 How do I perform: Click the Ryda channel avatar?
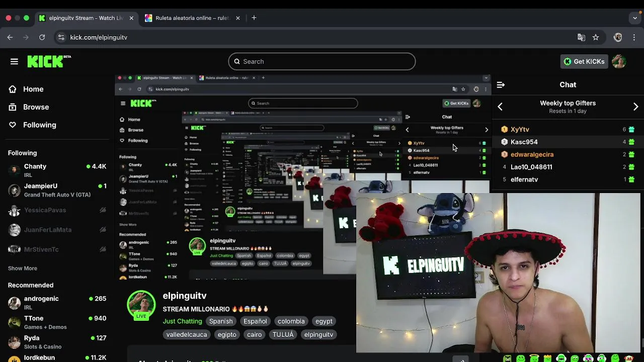click(x=14, y=342)
